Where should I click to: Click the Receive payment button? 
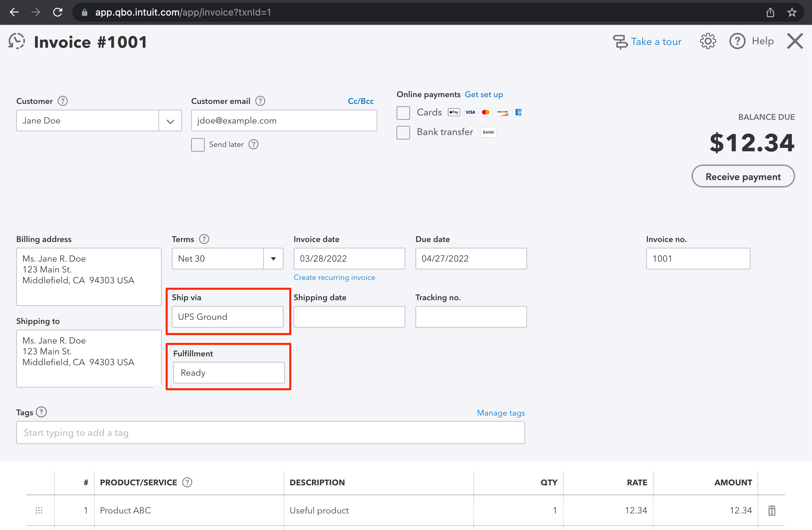(x=743, y=176)
